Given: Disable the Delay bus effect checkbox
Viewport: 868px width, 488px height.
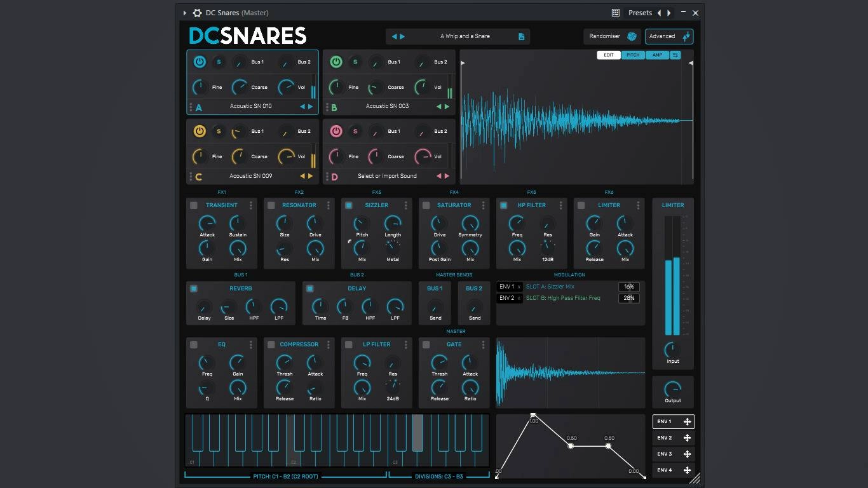Looking at the screenshot, I should (310, 288).
